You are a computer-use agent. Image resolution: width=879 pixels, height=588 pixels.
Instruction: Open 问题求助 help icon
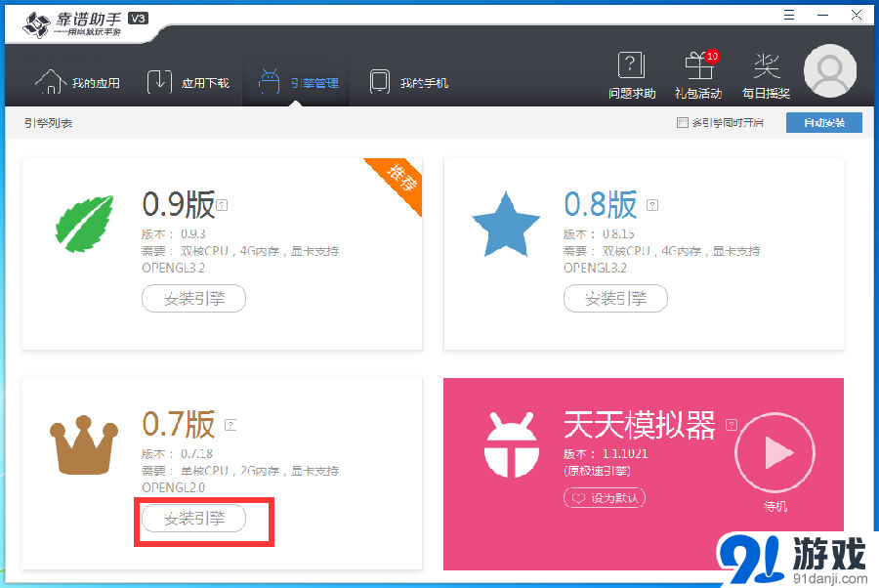click(x=632, y=75)
